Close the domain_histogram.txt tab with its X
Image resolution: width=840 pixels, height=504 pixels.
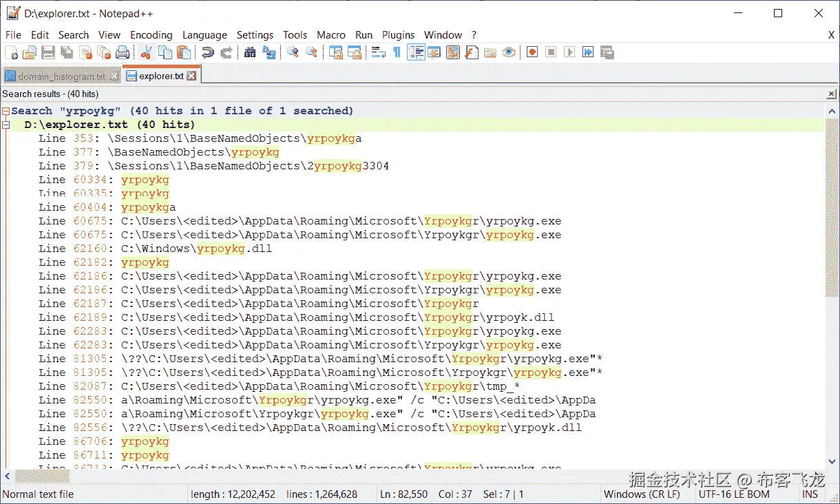[113, 76]
